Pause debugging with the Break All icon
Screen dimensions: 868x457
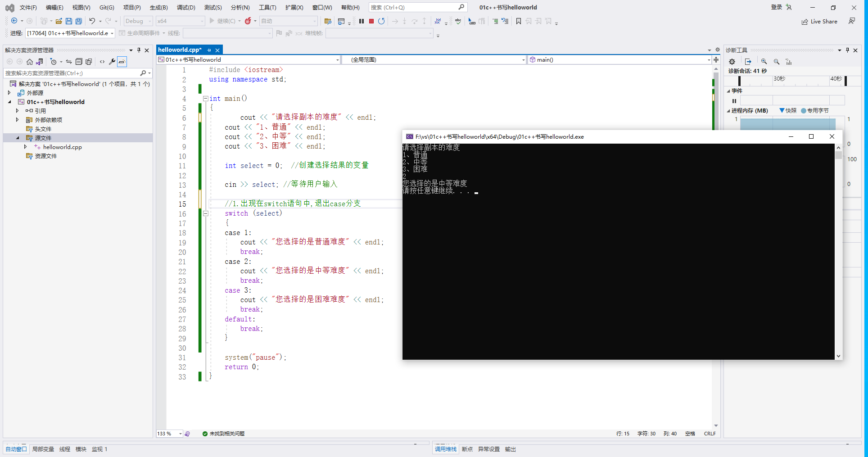(x=362, y=21)
